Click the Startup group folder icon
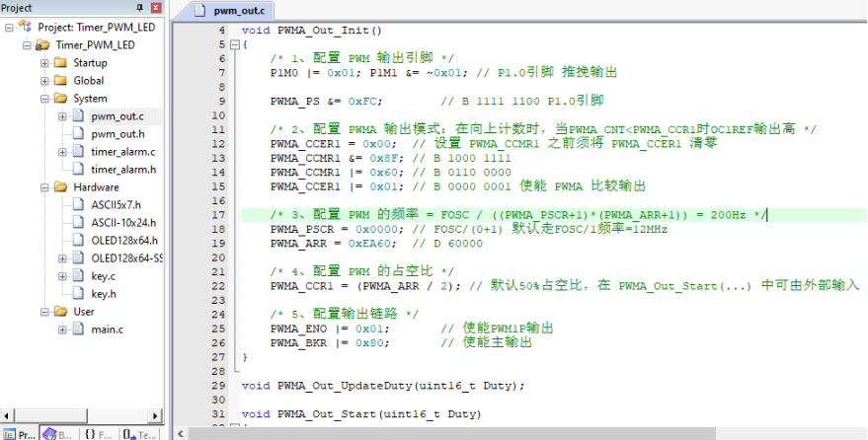868x440 pixels. pyautogui.click(x=61, y=62)
